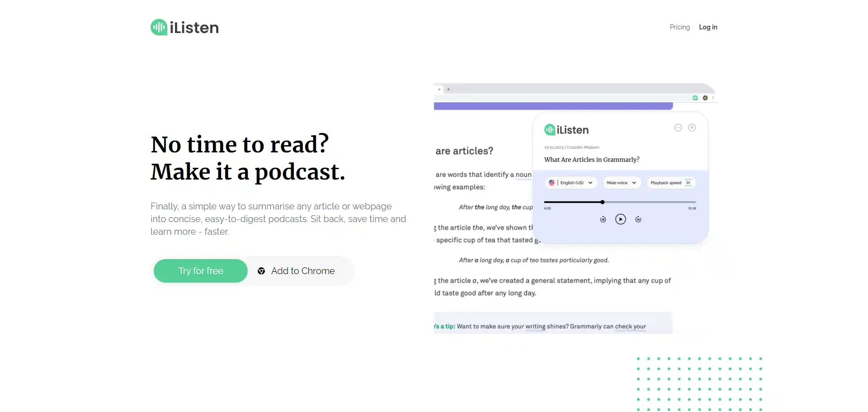Screen dimensions: 868x412
Task: Click the title What Are Articles in Grammarly?
Action: pyautogui.click(x=592, y=160)
